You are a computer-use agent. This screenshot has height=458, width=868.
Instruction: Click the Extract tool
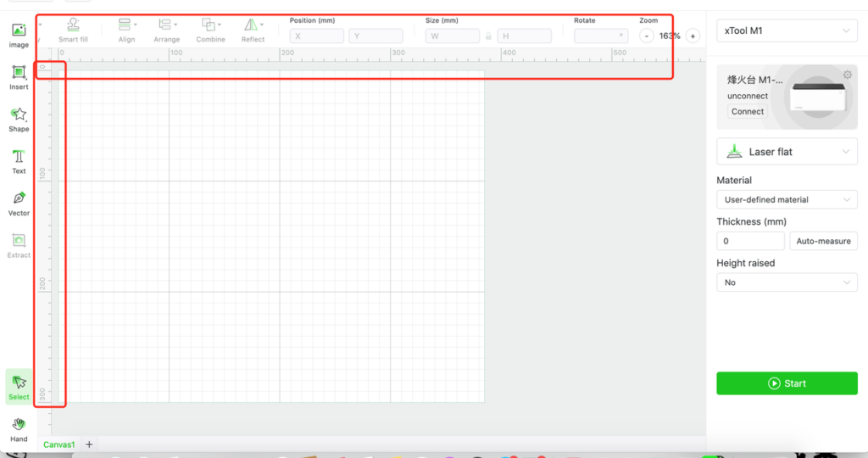click(19, 246)
